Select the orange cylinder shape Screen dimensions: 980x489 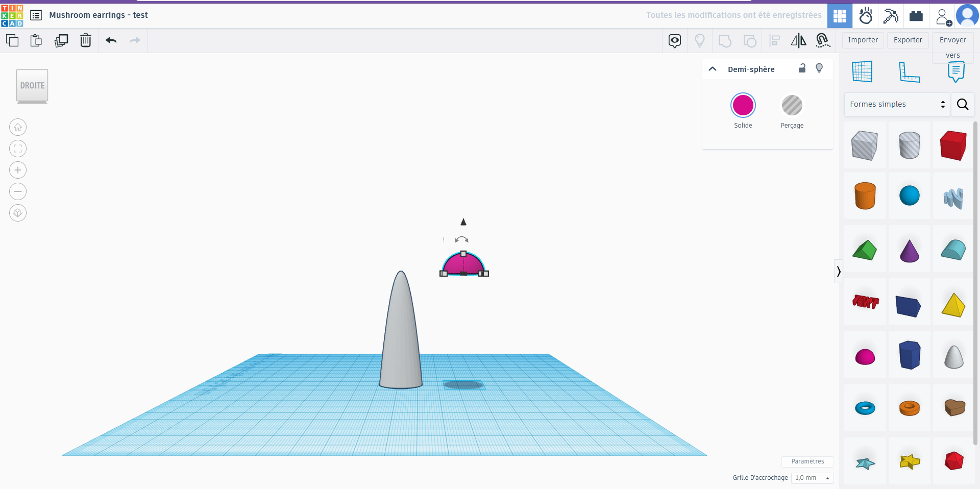[865, 196]
